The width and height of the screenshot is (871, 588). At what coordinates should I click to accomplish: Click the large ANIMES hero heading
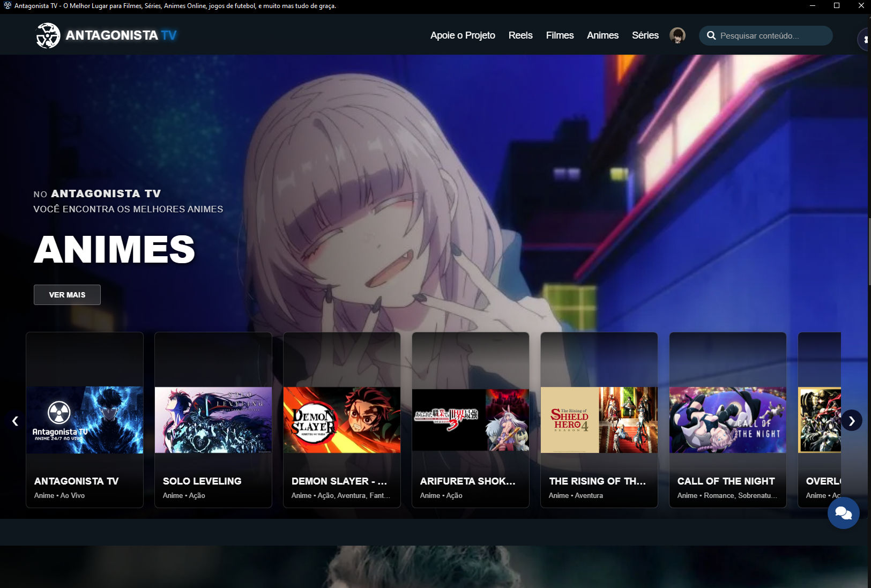click(114, 249)
